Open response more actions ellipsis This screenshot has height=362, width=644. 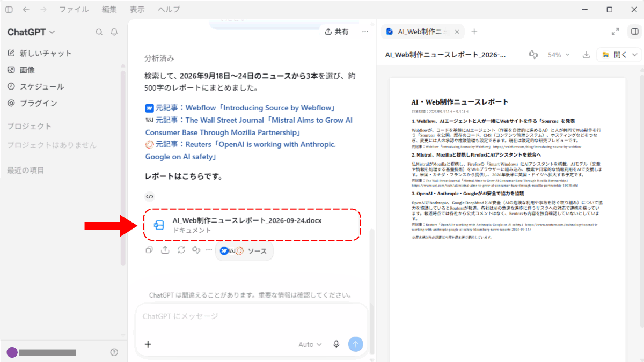(209, 250)
